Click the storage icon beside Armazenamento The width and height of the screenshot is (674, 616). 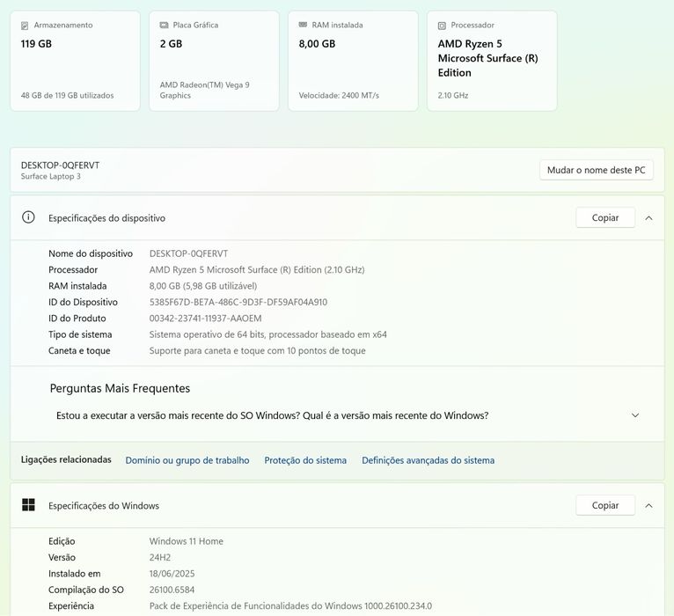26,26
